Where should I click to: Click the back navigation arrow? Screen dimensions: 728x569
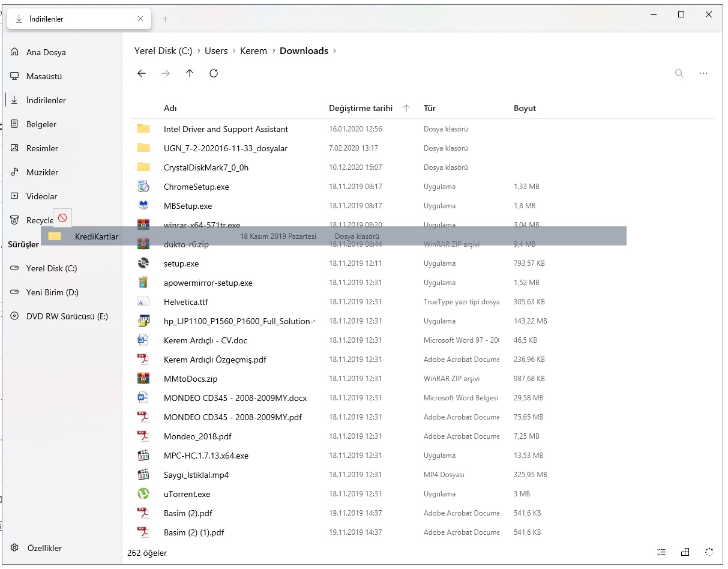[x=142, y=73]
